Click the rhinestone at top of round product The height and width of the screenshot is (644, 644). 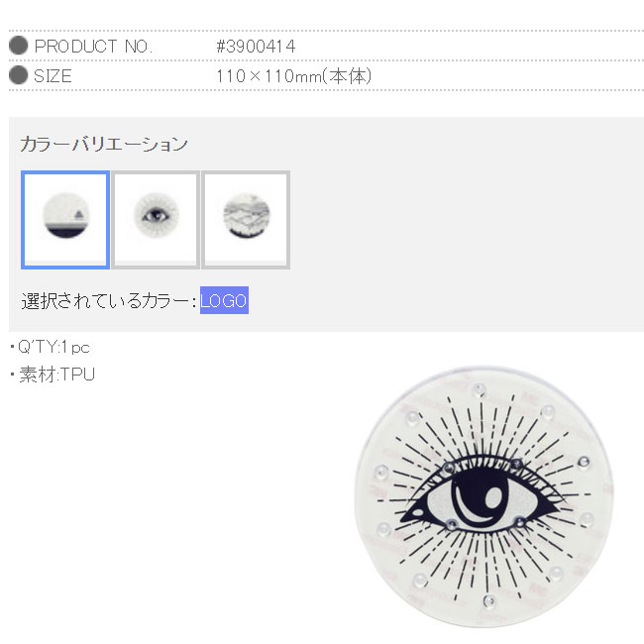(x=480, y=389)
